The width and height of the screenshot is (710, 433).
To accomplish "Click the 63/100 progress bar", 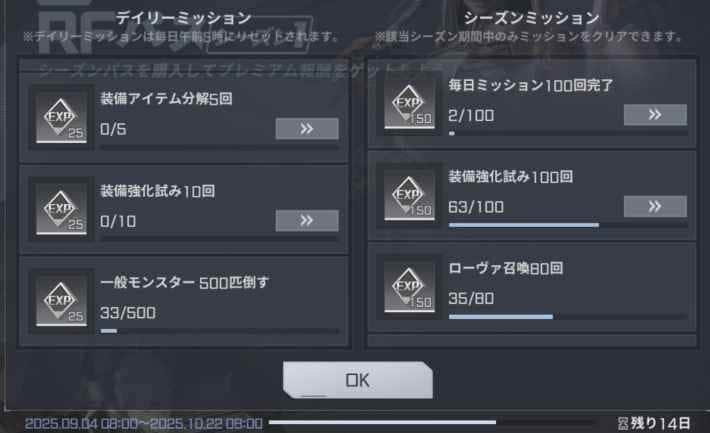I will tap(568, 225).
